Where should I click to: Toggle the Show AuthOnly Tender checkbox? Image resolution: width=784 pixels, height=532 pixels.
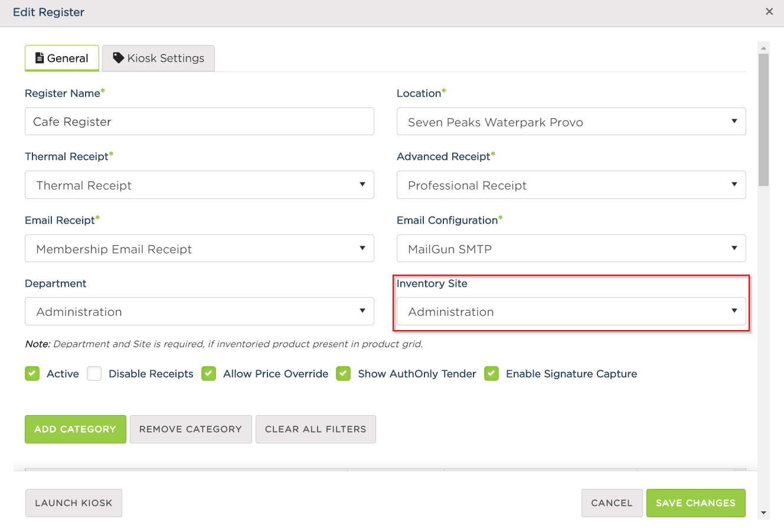pos(344,374)
